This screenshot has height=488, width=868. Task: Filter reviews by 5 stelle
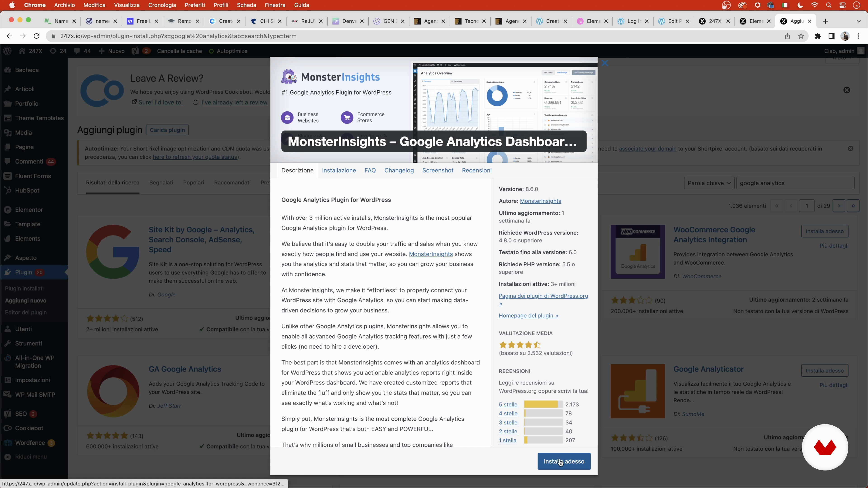(508, 404)
